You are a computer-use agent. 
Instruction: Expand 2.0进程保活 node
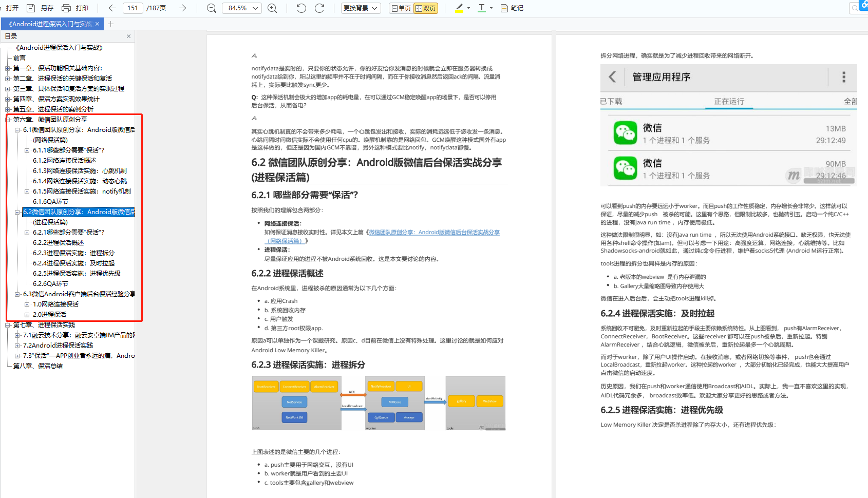[27, 315]
